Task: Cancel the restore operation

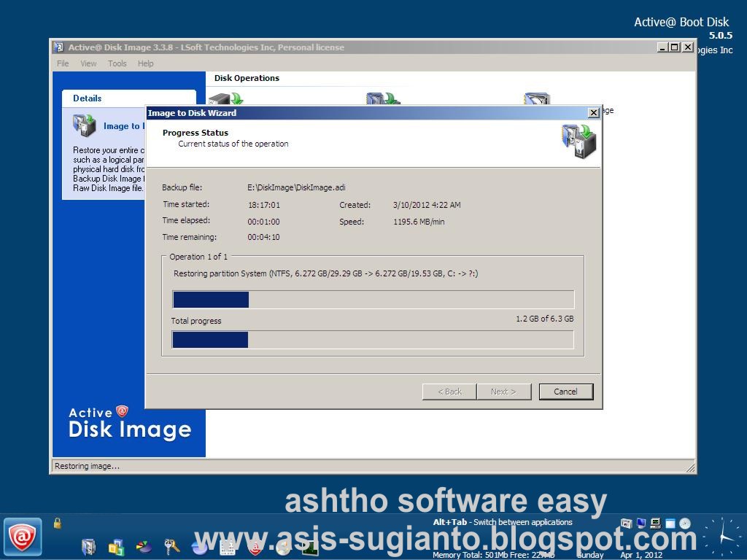Action: tap(566, 392)
